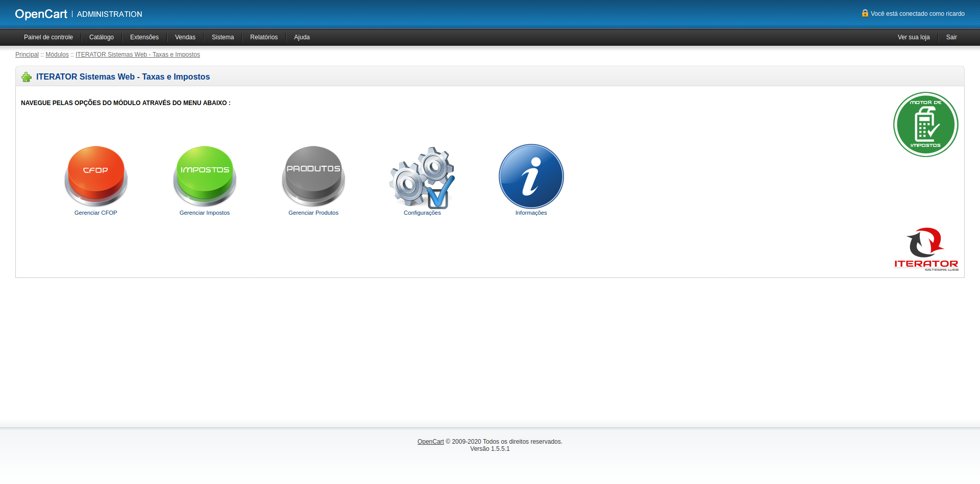Click the blue Informações info icon

pos(531,176)
